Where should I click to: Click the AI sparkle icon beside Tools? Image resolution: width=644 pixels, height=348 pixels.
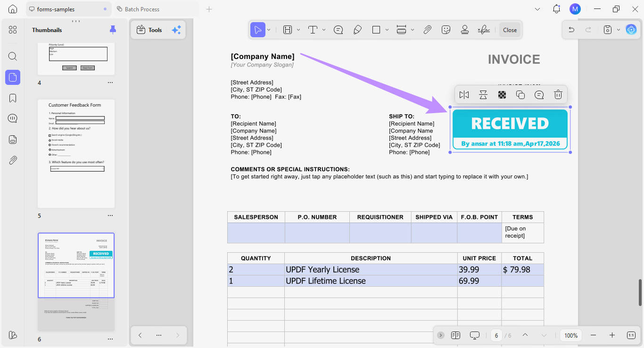coord(176,30)
